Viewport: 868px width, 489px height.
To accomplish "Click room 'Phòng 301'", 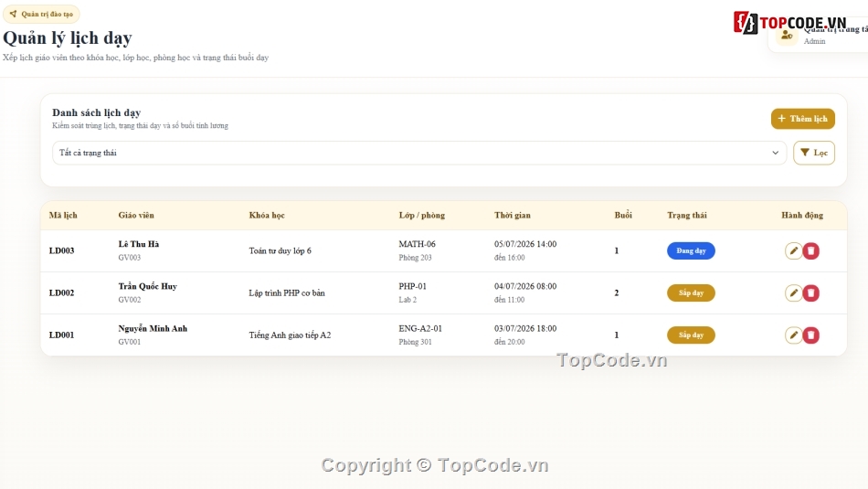I will coord(415,342).
